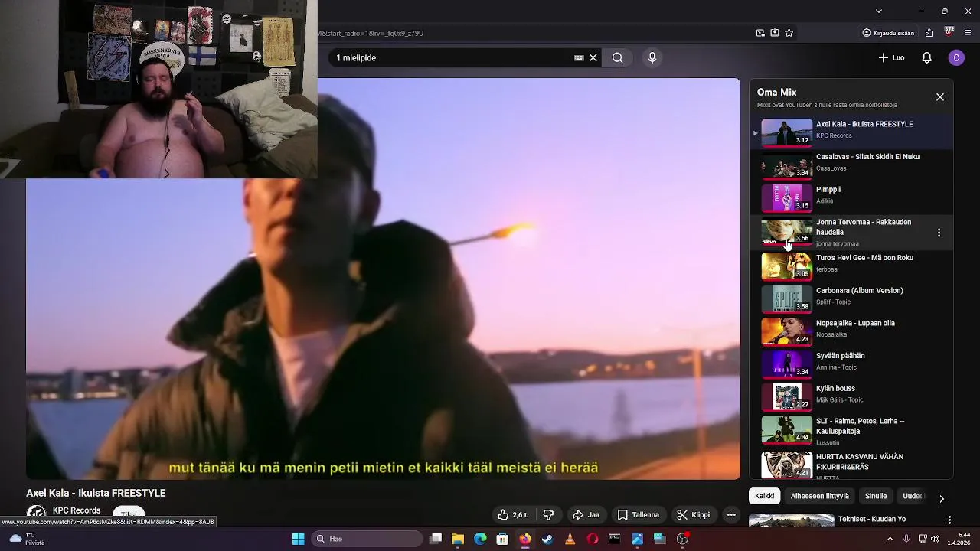Click the main video player area
980x551 pixels.
pyautogui.click(x=383, y=279)
